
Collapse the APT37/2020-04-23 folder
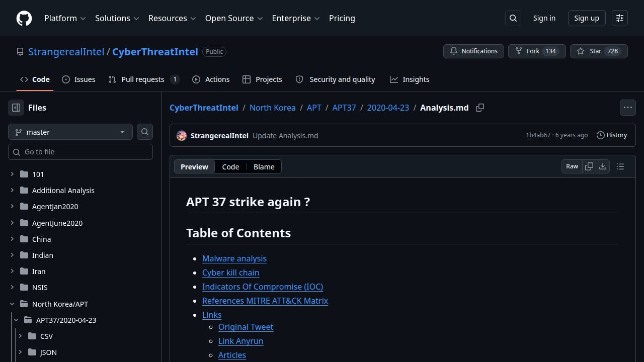point(16,320)
